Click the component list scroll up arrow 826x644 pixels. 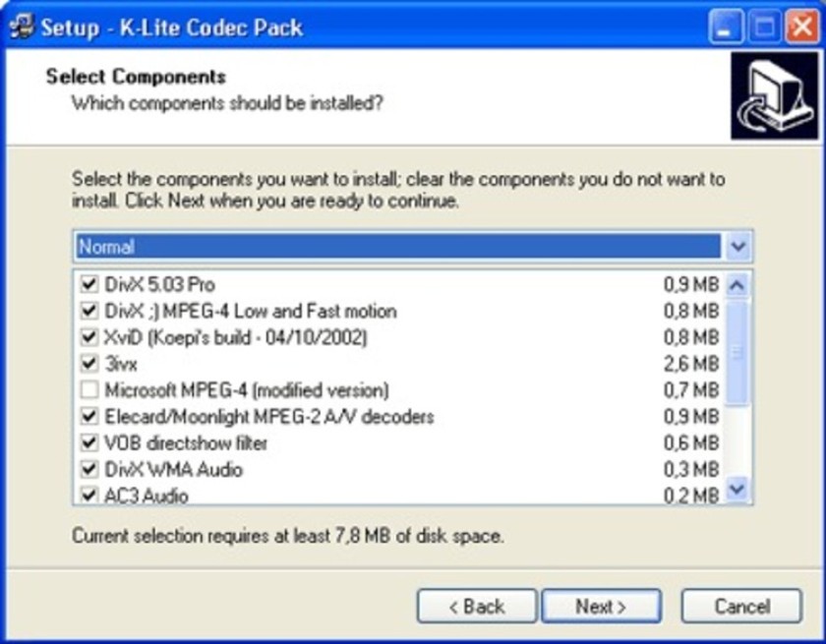click(737, 285)
